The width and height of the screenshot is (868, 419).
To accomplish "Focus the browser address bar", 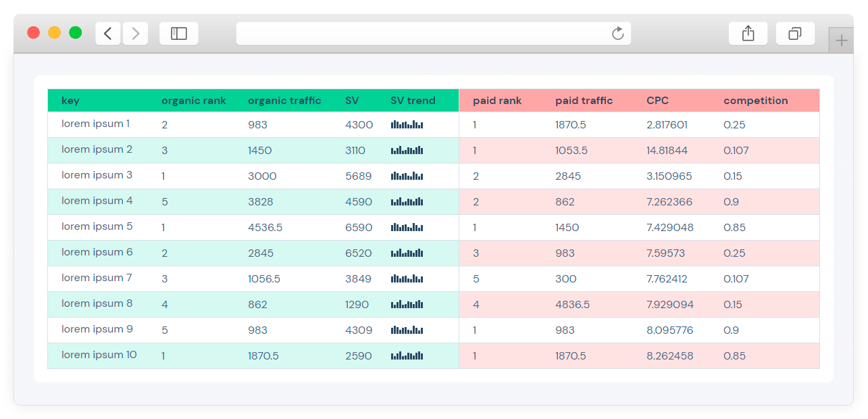I will (434, 33).
